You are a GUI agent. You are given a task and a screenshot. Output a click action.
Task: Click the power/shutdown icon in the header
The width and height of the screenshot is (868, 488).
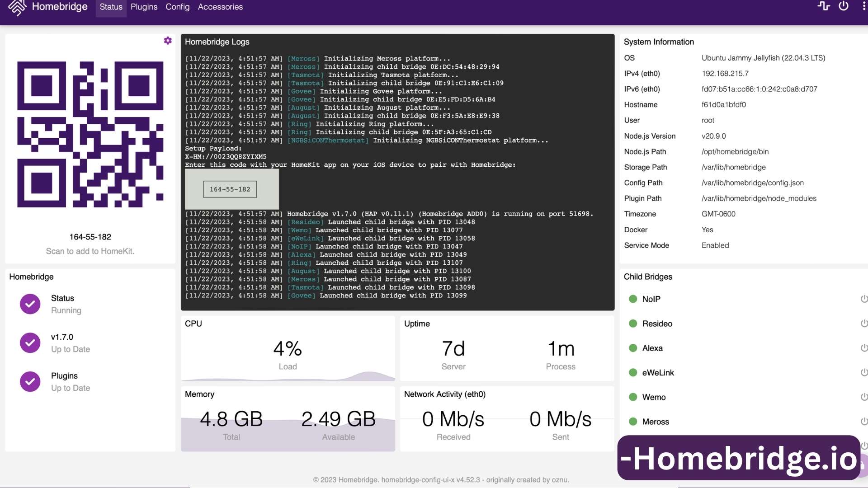(844, 6)
